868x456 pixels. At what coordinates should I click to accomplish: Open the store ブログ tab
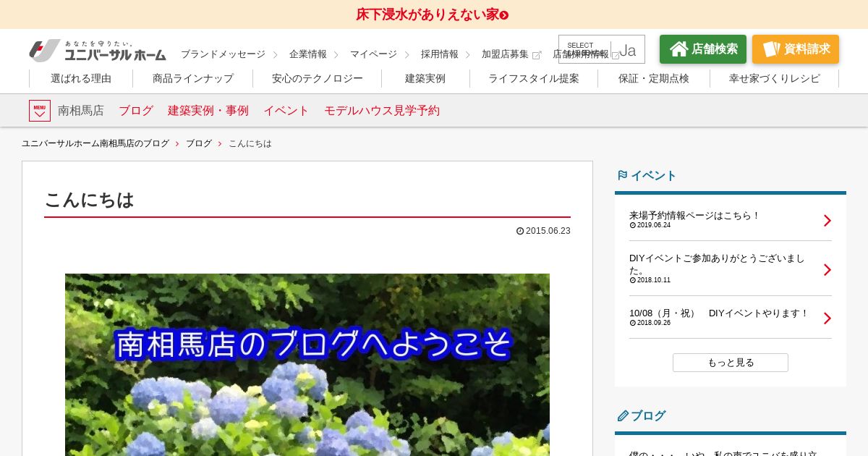point(136,111)
